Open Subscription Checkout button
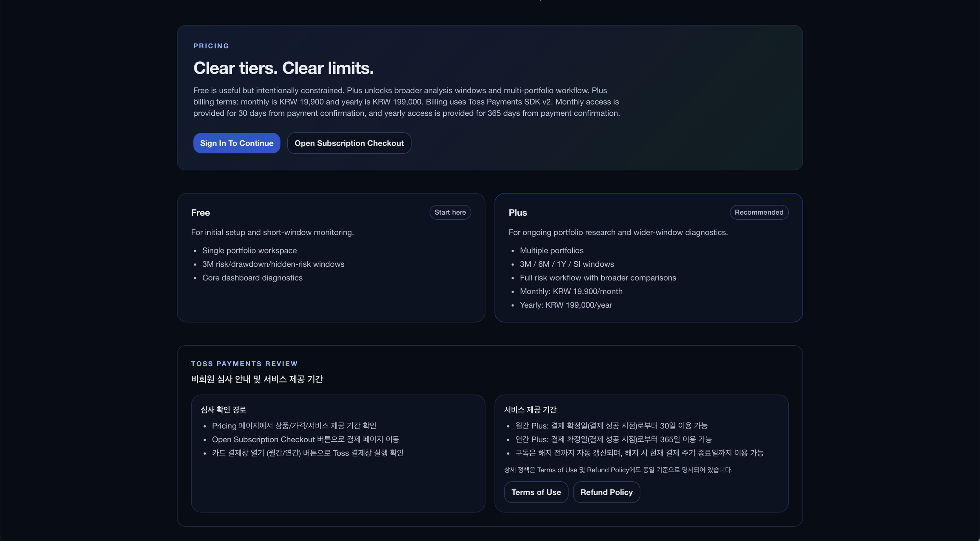This screenshot has height=541, width=980. [349, 143]
